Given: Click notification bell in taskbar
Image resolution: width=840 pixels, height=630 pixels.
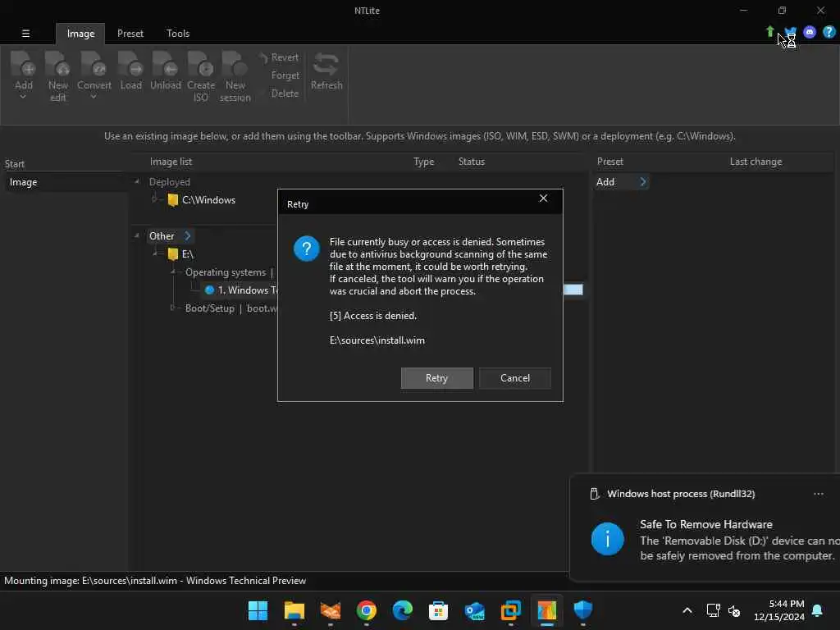Looking at the screenshot, I should pos(818,610).
